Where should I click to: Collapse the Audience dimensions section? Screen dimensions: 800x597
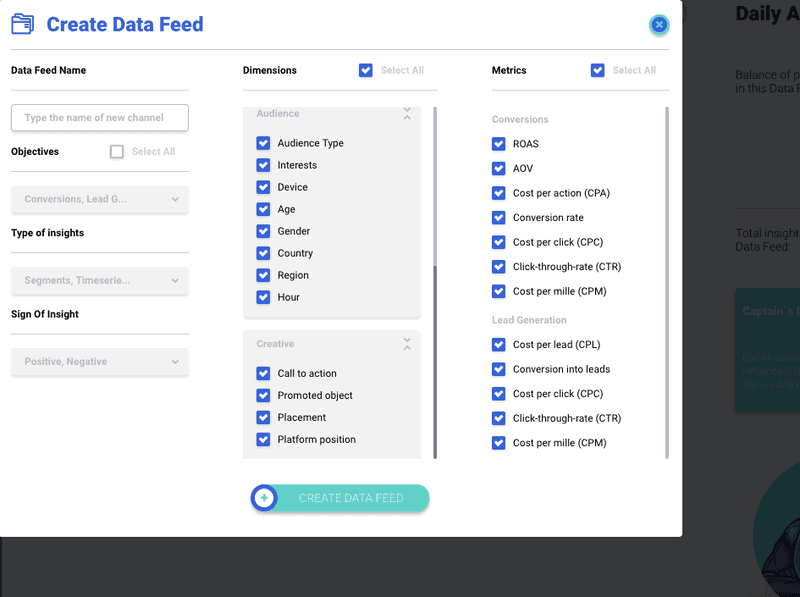(x=407, y=114)
